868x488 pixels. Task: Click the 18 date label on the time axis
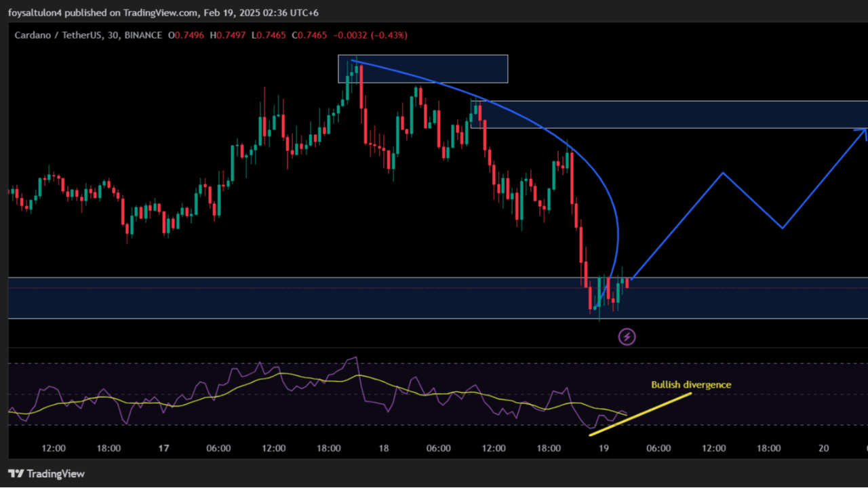click(x=383, y=448)
